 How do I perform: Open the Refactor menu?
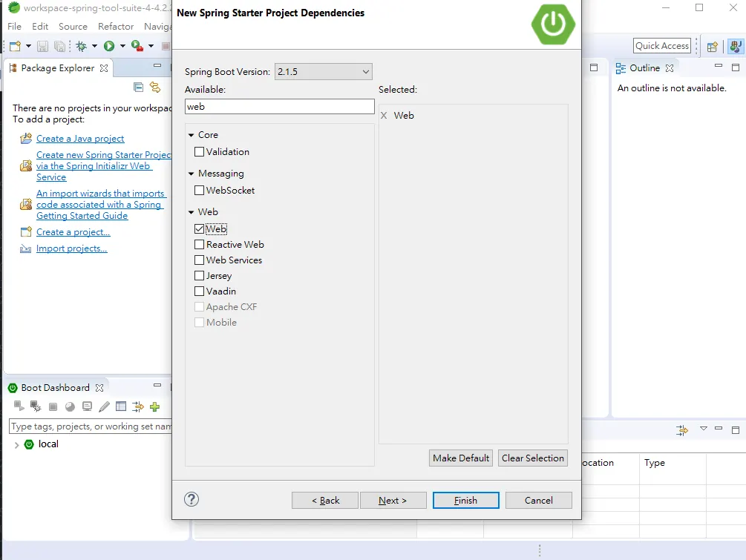point(116,27)
